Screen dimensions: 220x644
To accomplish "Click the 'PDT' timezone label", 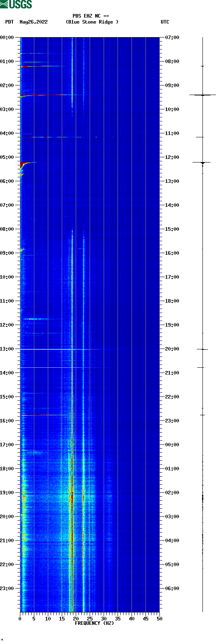I will [x=10, y=22].
